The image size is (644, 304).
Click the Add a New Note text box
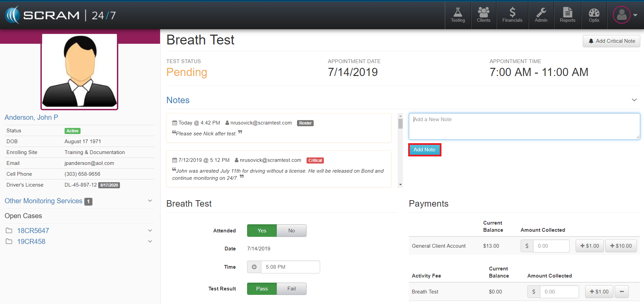pyautogui.click(x=524, y=126)
